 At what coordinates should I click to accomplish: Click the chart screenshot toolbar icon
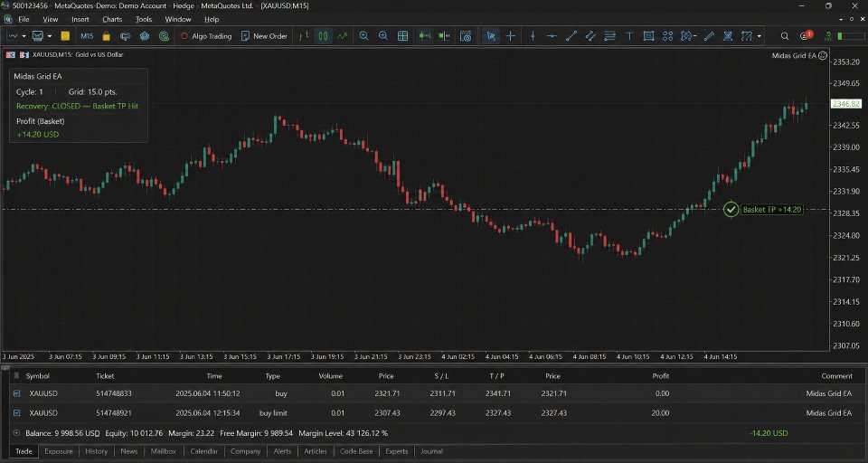pyautogui.click(x=466, y=36)
